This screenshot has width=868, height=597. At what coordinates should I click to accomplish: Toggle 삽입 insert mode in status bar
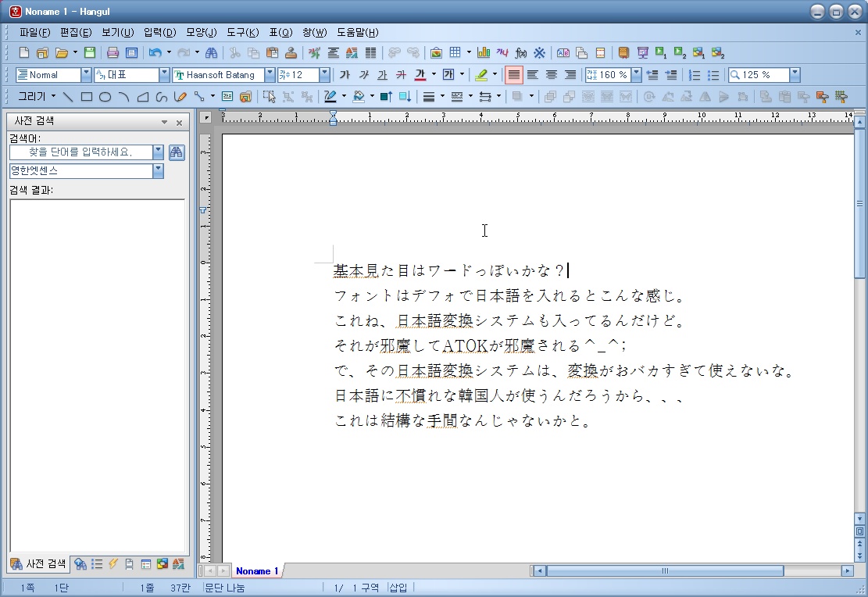point(398,588)
